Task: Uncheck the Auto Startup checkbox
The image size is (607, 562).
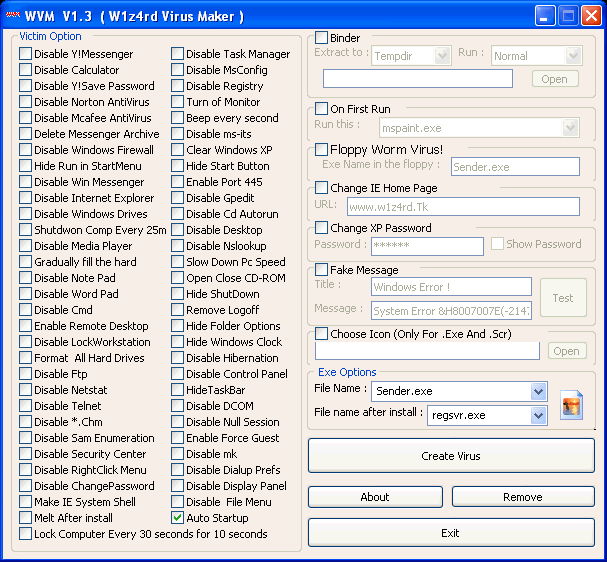Action: [x=178, y=518]
